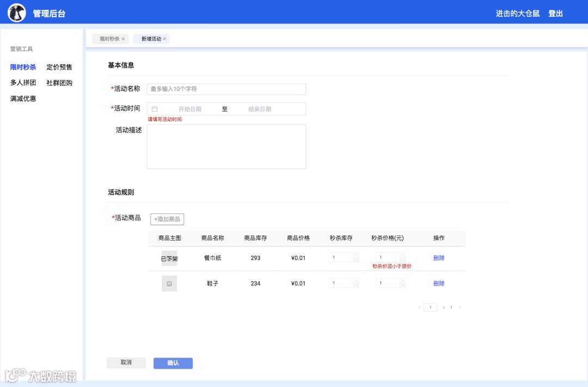The height and width of the screenshot is (387, 588).
Task: Click the 商品主图 column header
Action: click(170, 238)
